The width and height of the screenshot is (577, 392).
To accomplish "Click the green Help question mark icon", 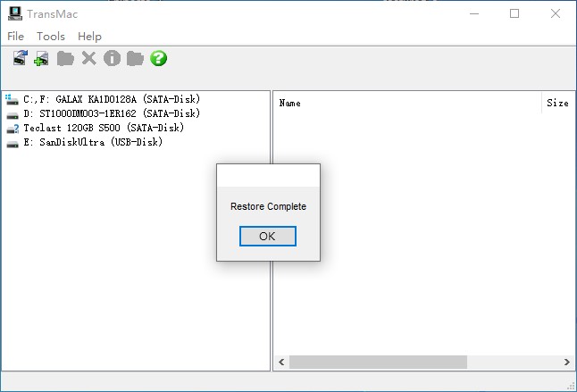I will point(159,58).
